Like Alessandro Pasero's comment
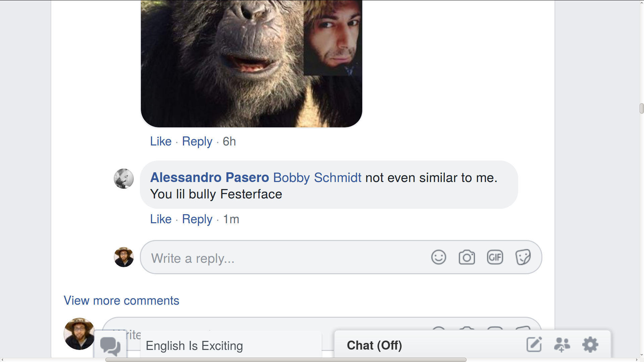Screen dimensions: 644x362 coord(161,219)
